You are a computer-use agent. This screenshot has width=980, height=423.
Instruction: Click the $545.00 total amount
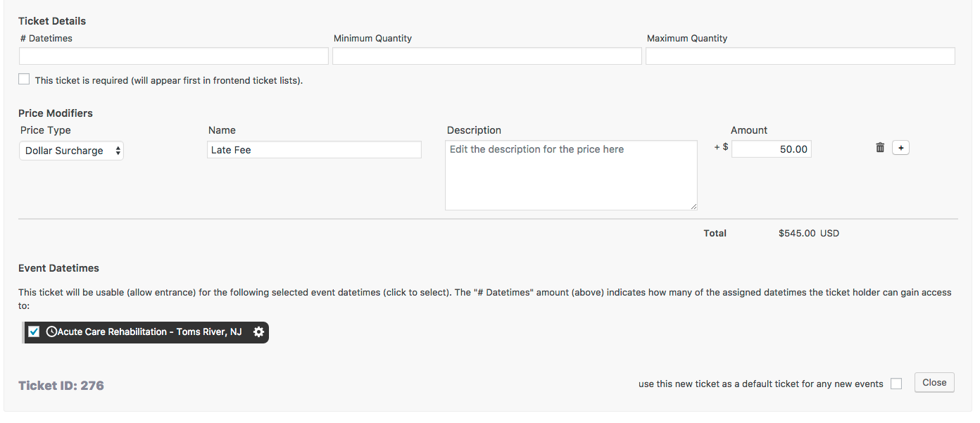[x=797, y=233]
